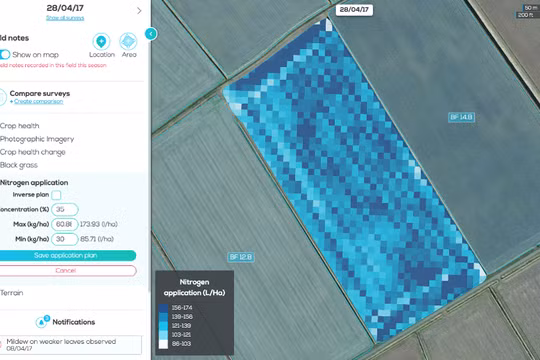
Task: Collapse the side panel with round arrow
Action: 151,34
